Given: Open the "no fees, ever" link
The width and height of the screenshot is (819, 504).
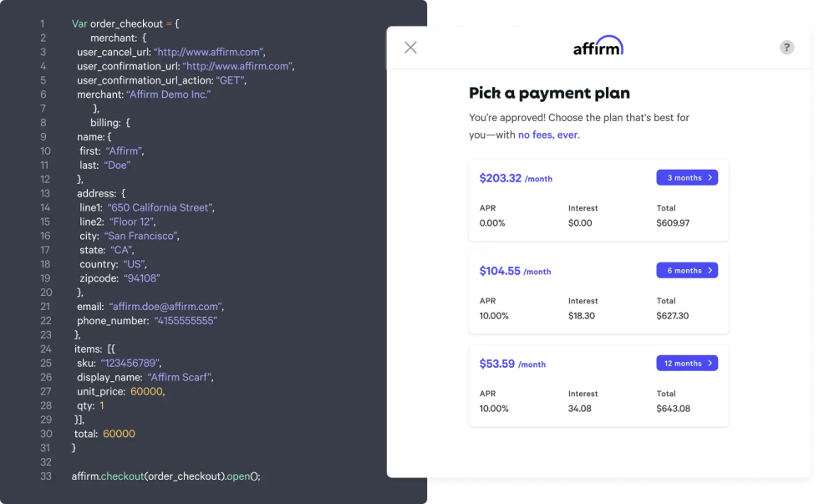Looking at the screenshot, I should click(547, 135).
